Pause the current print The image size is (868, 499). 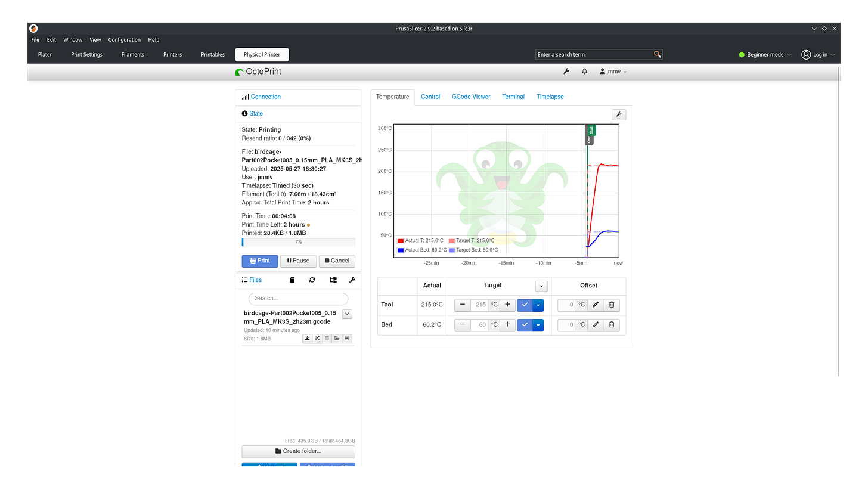coord(298,261)
